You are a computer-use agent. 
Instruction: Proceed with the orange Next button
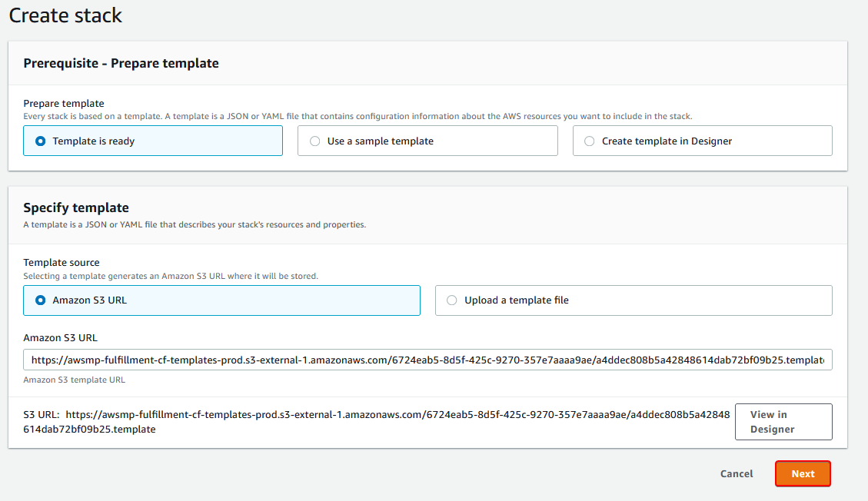803,474
